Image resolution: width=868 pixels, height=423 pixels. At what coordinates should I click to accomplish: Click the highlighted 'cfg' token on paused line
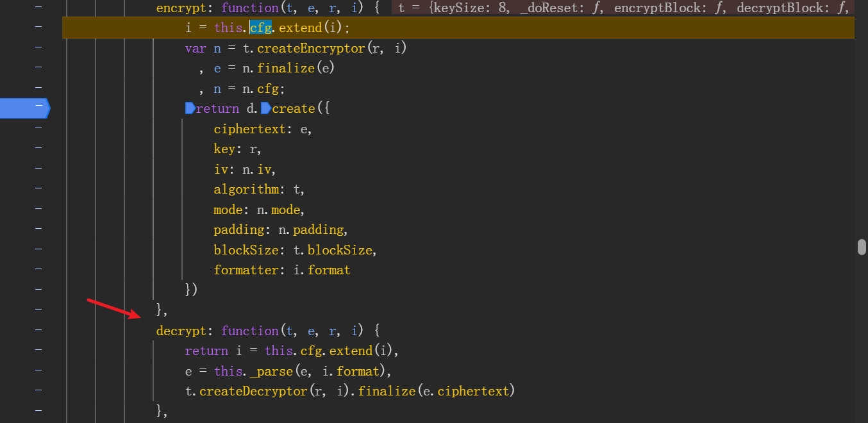[260, 28]
